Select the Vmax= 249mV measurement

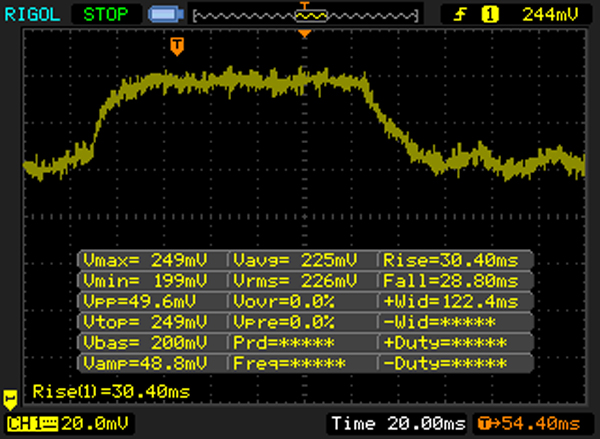pyautogui.click(x=145, y=260)
